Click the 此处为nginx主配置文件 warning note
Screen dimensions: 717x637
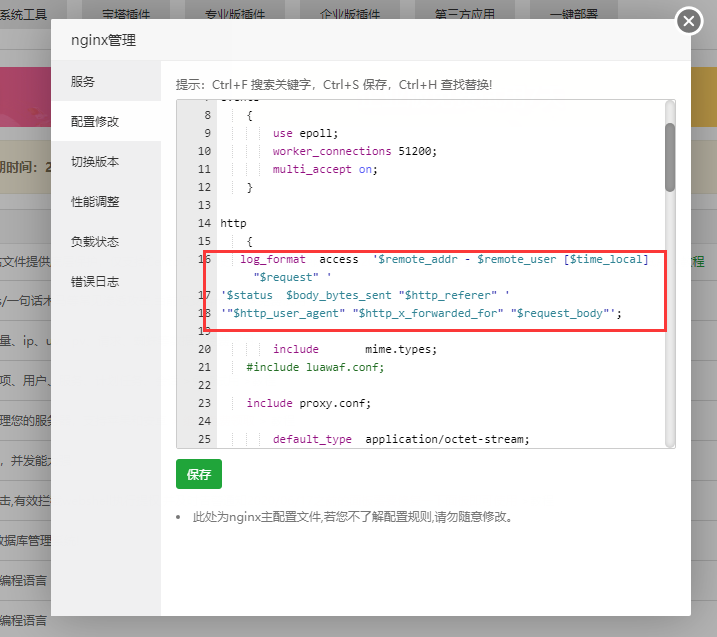[x=352, y=517]
